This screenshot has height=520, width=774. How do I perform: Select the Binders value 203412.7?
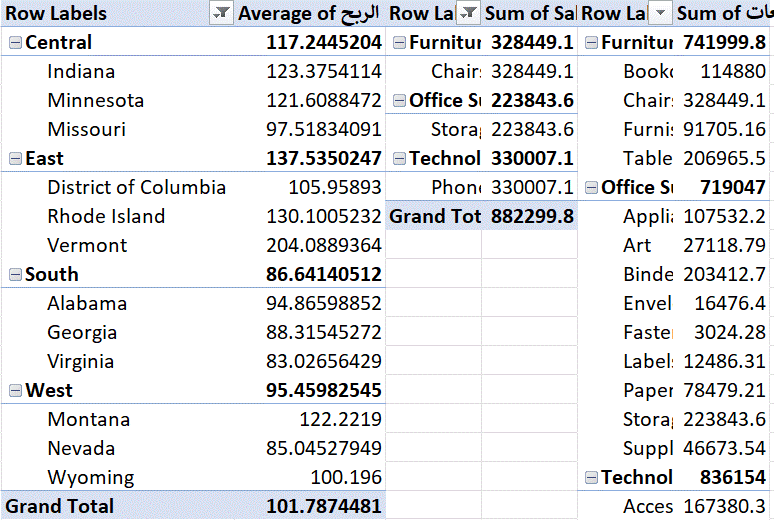click(724, 275)
